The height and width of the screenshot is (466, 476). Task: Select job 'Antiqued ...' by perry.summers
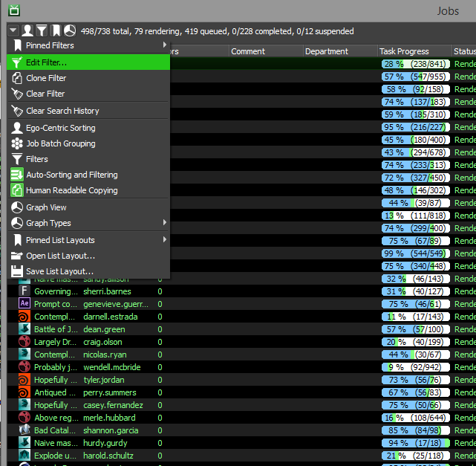coord(55,392)
